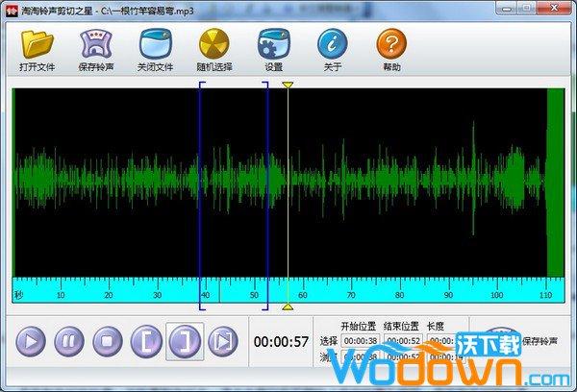Click the 10 second mark on ruler

point(61,295)
